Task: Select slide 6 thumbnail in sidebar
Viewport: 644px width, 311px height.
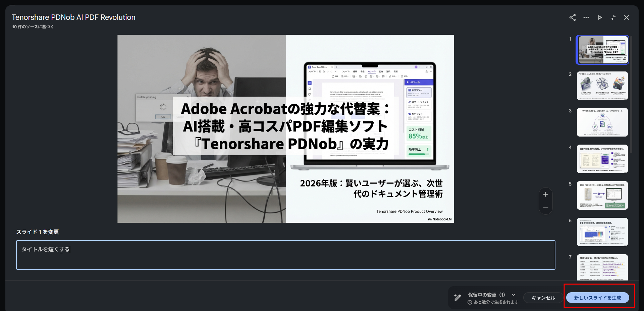Action: (x=602, y=232)
